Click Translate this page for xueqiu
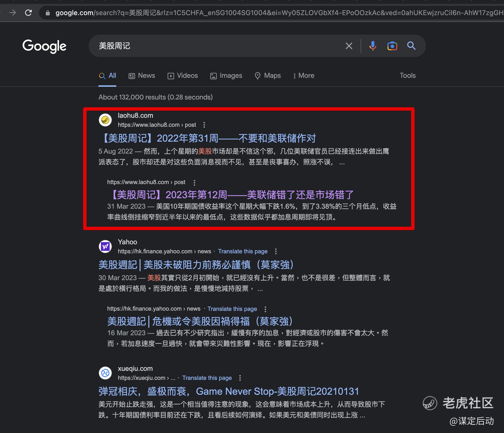The height and width of the screenshot is (433, 504). 207,378
